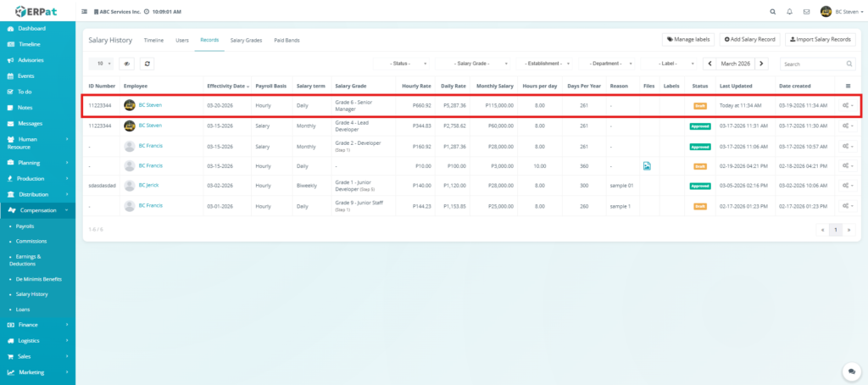Click the refresh table icon
The image size is (868, 385).
(x=147, y=64)
